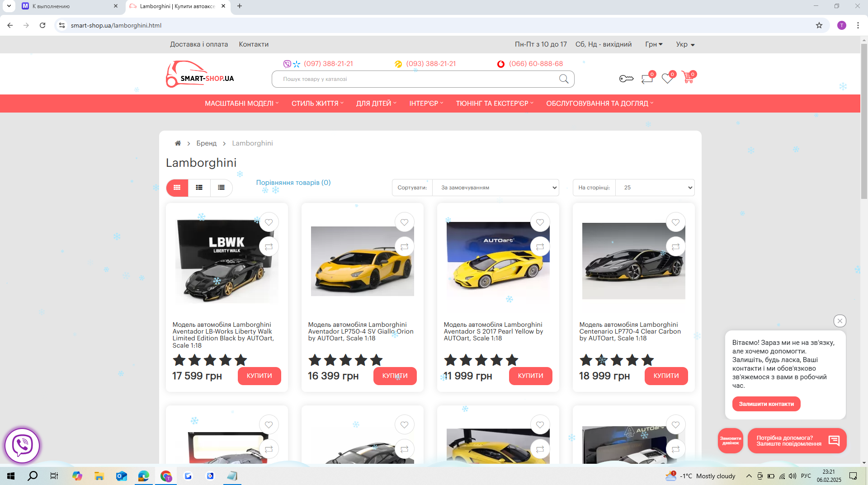The height and width of the screenshot is (485, 868).
Task: Open the Chrome profile avatar
Action: coord(842,25)
